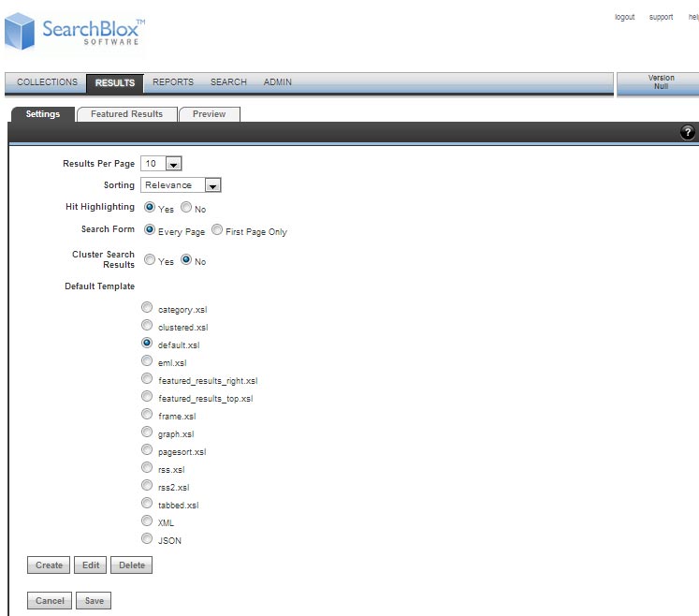The image size is (699, 616).
Task: Switch to the Preview tab
Action: click(209, 114)
